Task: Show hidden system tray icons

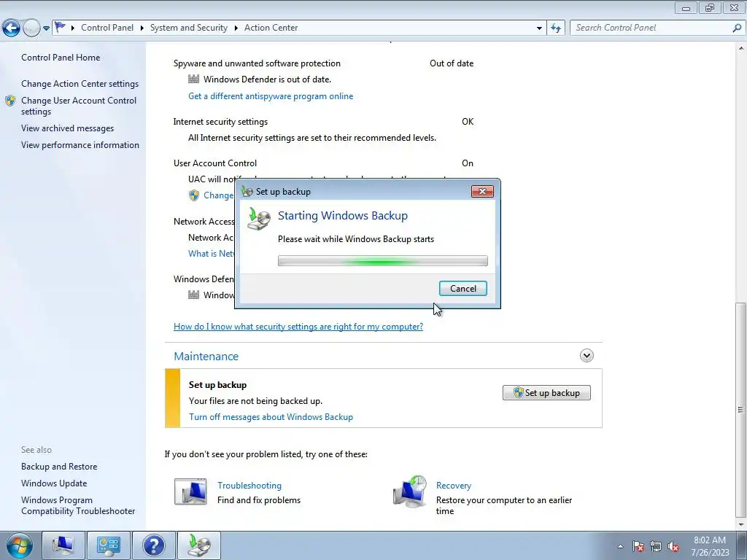Action: pyautogui.click(x=620, y=546)
